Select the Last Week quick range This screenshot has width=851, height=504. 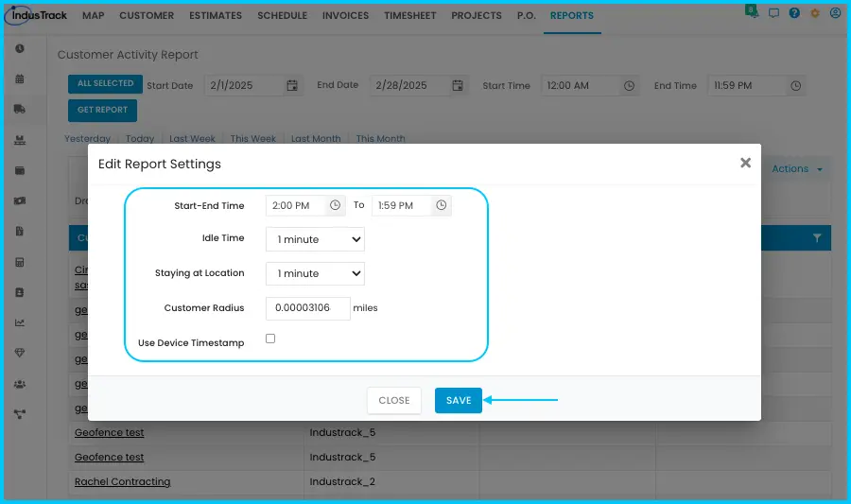click(x=192, y=138)
